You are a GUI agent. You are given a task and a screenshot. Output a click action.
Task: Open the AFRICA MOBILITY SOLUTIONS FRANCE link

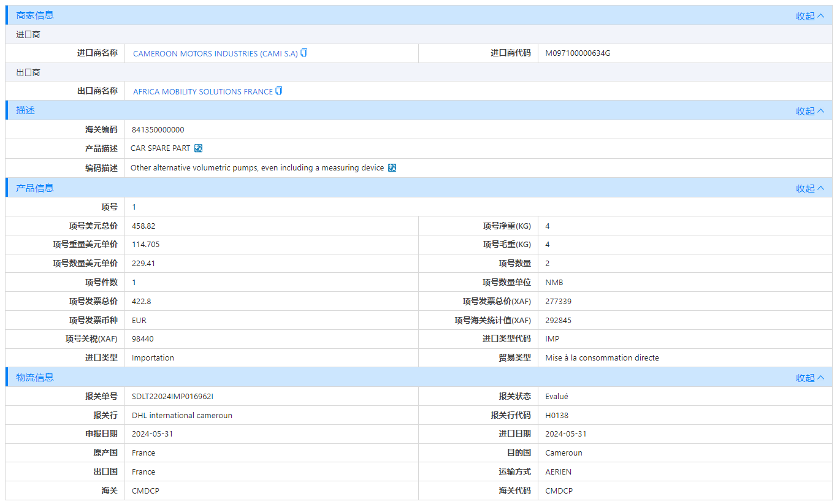(202, 91)
